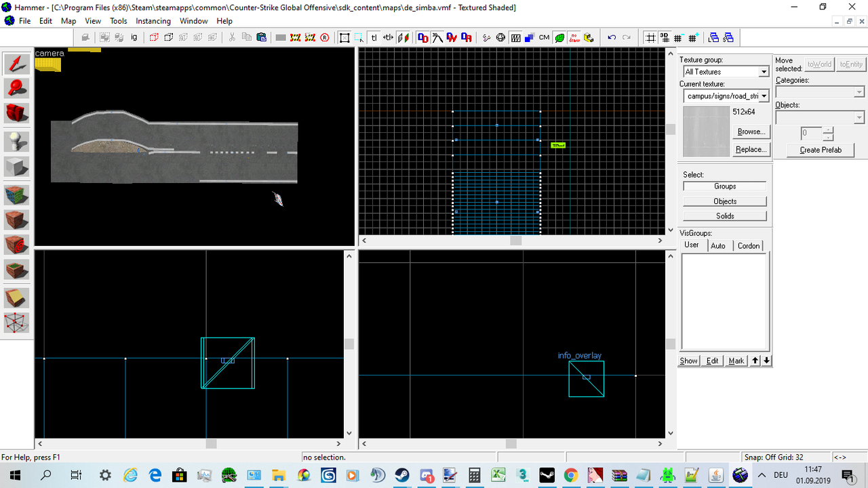868x488 pixels.
Task: Select the Selection arrow tool
Action: click(x=16, y=65)
